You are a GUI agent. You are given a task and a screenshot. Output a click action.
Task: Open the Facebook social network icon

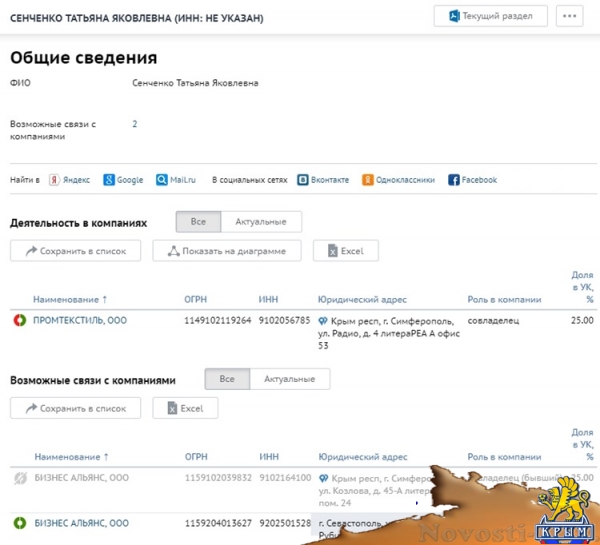[454, 180]
